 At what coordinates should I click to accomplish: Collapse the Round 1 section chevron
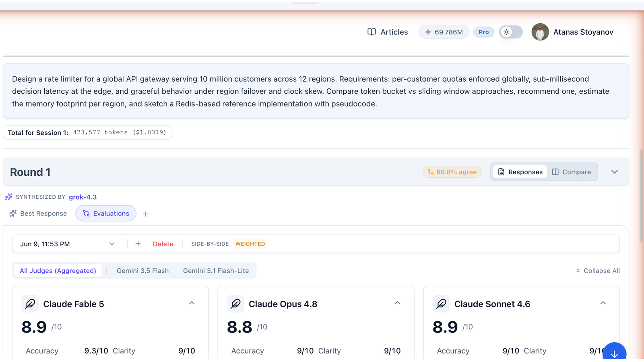tap(614, 172)
